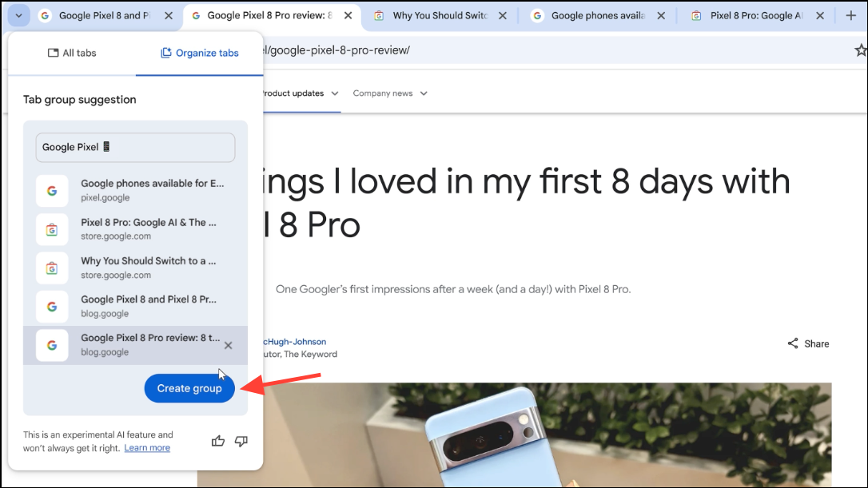
Task: Remove 'Google Pixel 8 Pro review' from suggestion
Action: tap(228, 345)
